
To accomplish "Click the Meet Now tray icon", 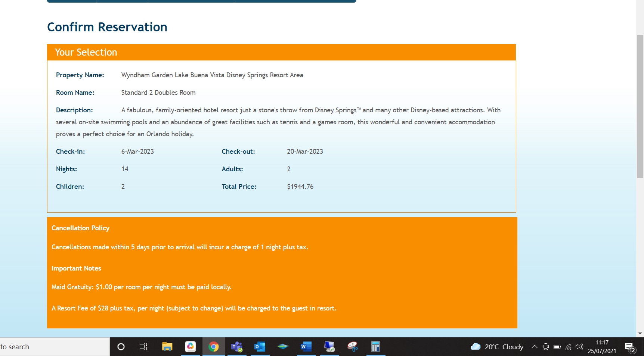I will (x=546, y=347).
